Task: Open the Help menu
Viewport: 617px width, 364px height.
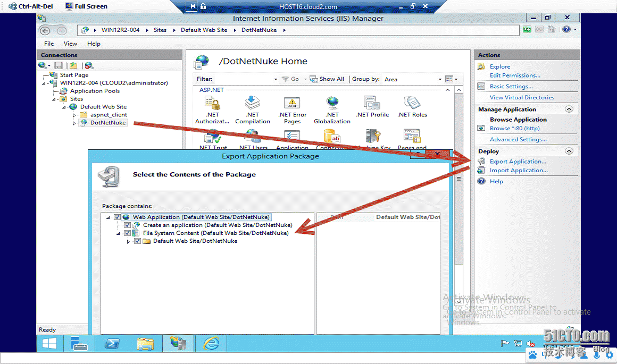Action: [94, 44]
